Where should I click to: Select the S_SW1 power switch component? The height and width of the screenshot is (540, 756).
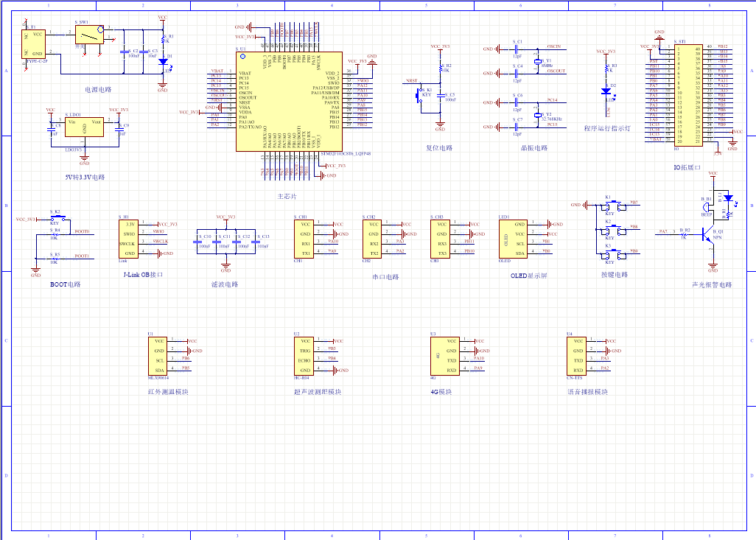pyautogui.click(x=89, y=34)
